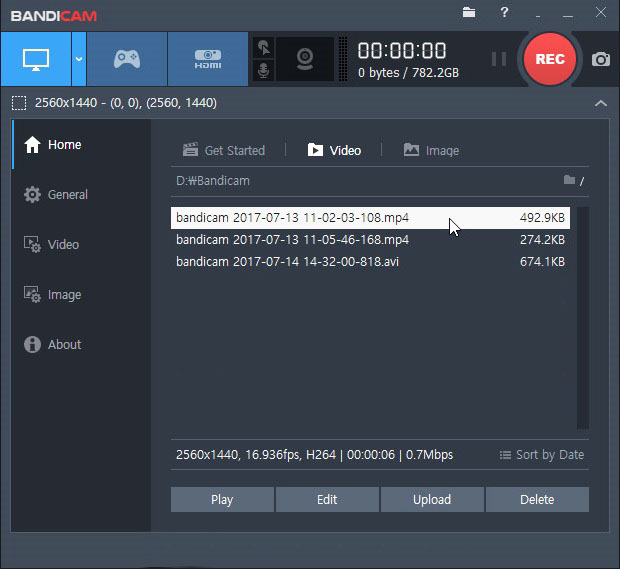
Task: Switch to Game Recording mode gamepad icon
Action: tap(127, 59)
